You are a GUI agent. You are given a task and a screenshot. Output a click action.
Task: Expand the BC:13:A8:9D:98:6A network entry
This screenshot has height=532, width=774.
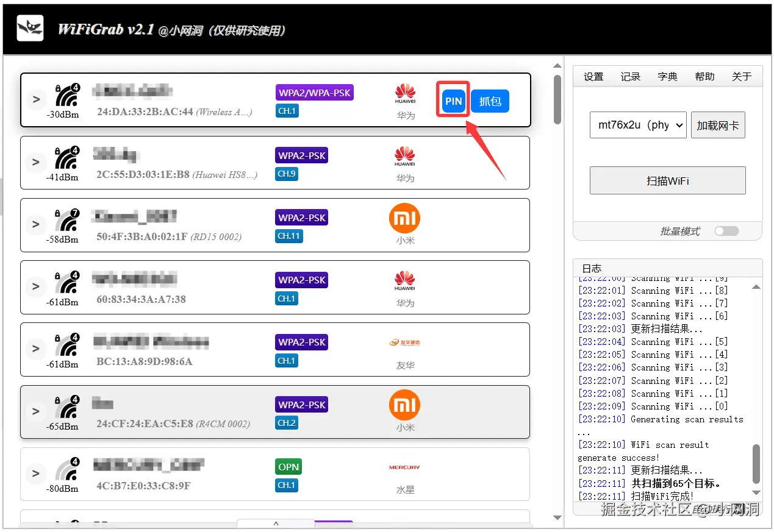point(36,349)
